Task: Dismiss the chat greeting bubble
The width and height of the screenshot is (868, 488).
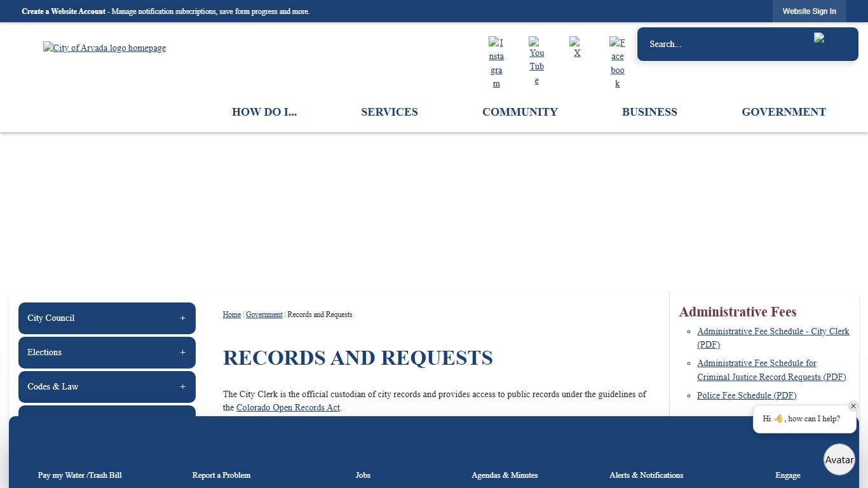Action: point(853,405)
